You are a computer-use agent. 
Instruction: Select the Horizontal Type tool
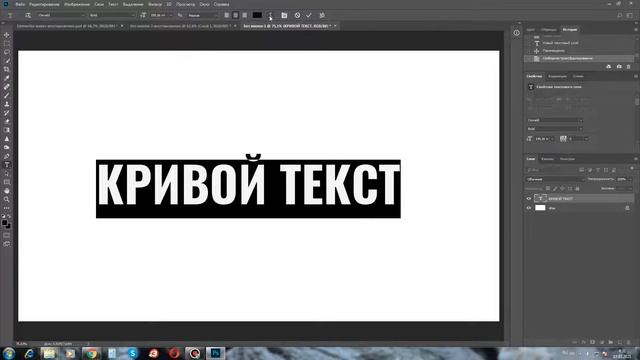pos(7,165)
